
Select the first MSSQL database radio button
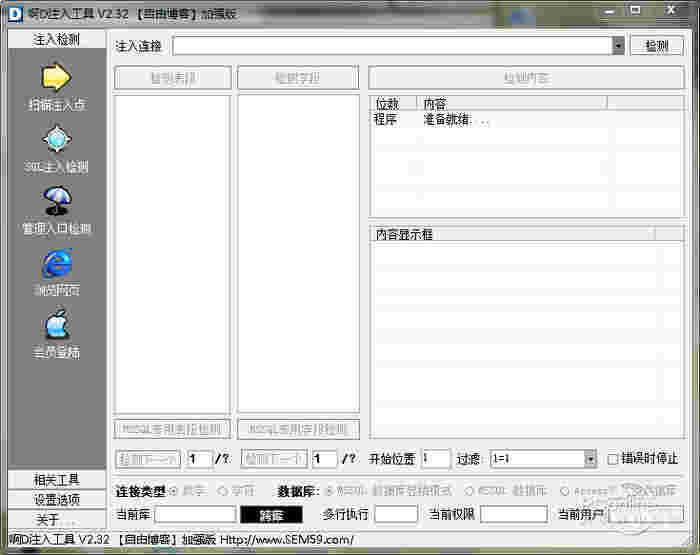(x=329, y=491)
